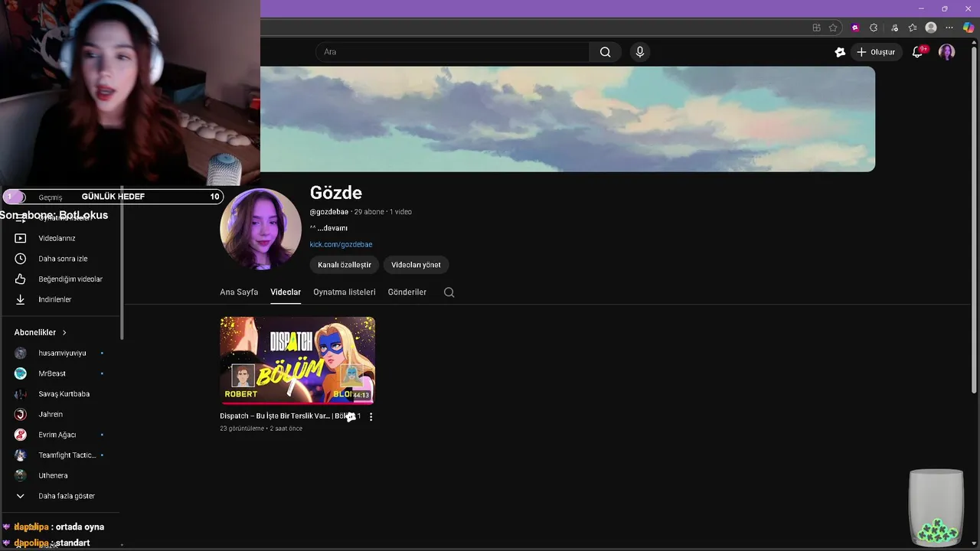Click the media control music icon
This screenshot has height=551, width=980.
894,28
